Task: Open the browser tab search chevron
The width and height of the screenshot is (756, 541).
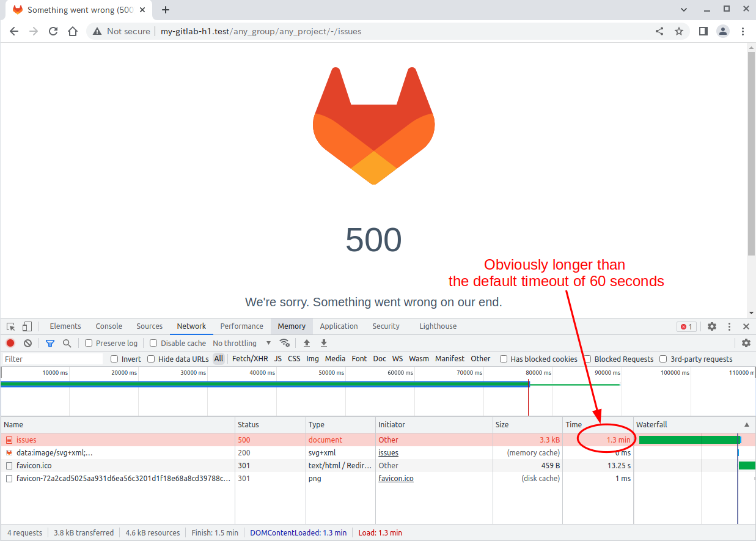Action: pyautogui.click(x=683, y=9)
